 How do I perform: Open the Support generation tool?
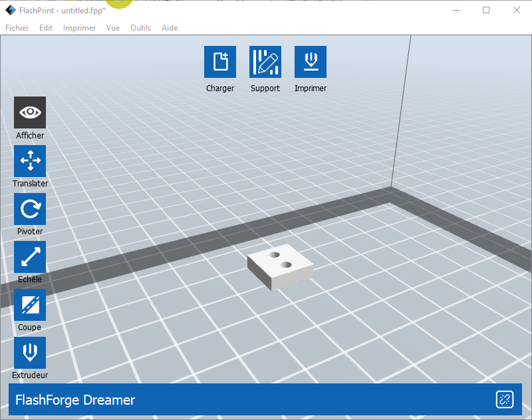pos(265,62)
